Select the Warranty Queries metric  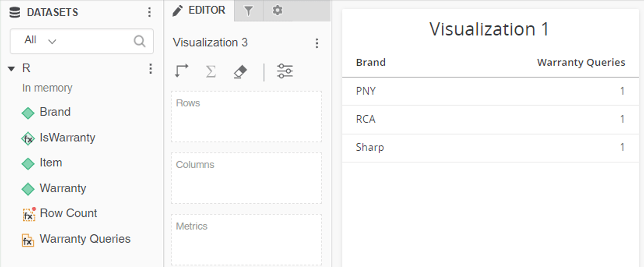[x=85, y=239]
